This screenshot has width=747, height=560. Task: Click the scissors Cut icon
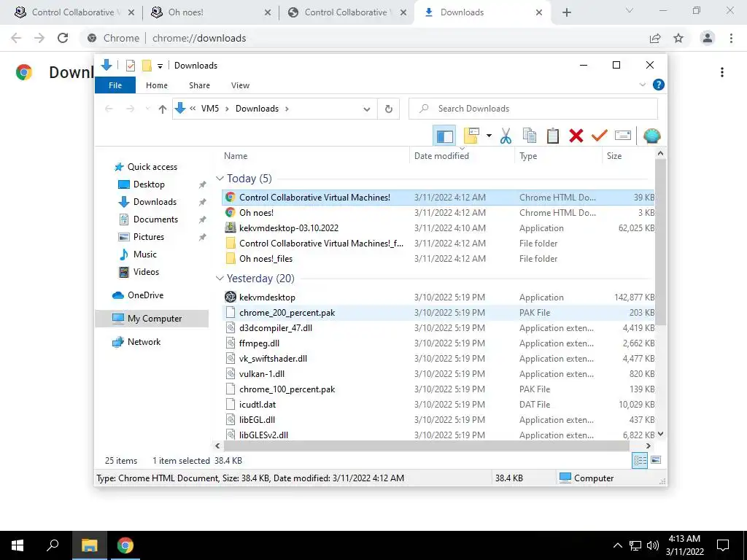[x=506, y=136]
